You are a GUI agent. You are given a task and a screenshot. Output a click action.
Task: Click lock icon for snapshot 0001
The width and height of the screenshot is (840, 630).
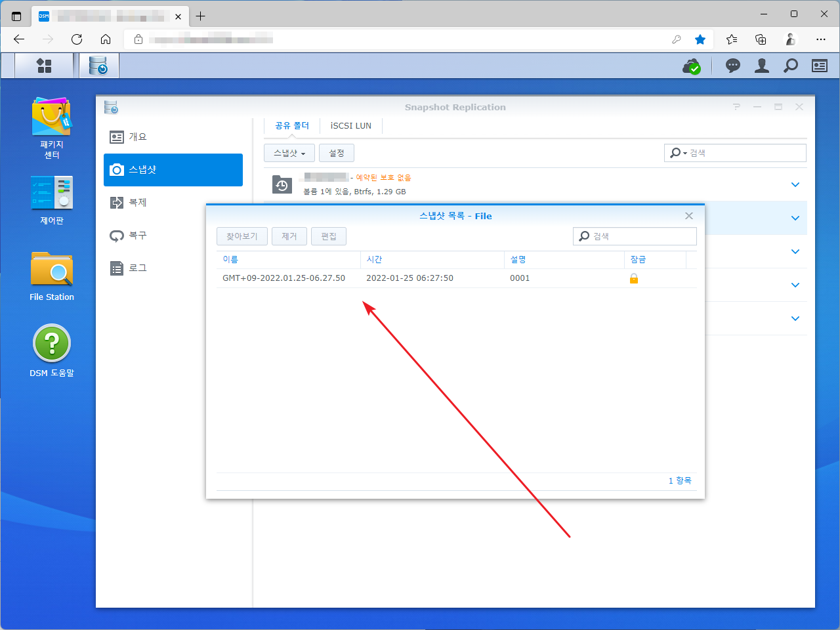click(x=634, y=278)
